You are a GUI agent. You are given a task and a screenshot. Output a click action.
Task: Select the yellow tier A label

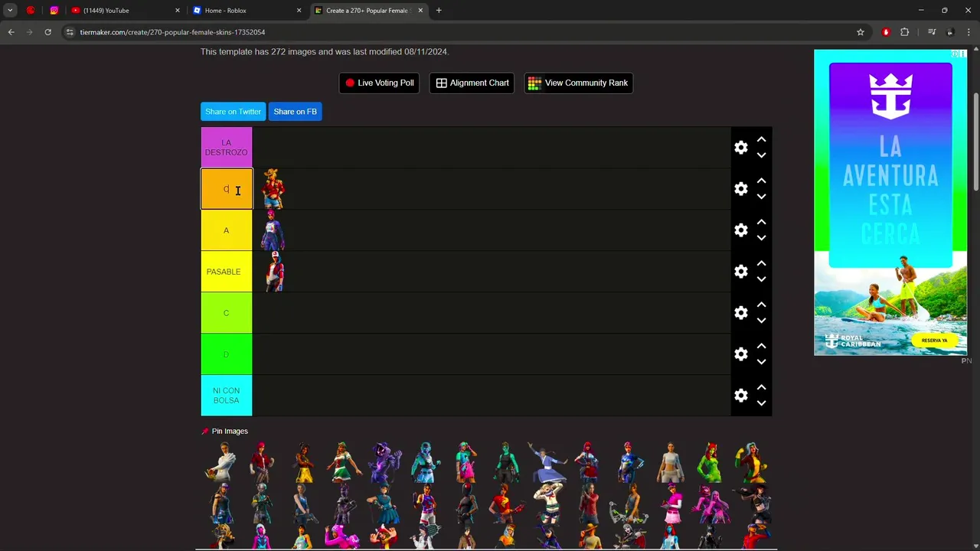point(227,230)
